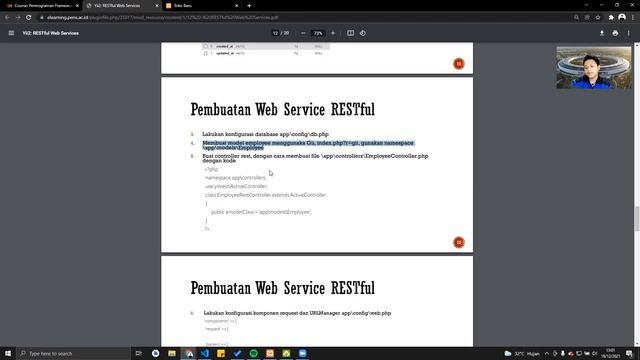Click the address bar search zoom icon
This screenshot has width=640, height=360.
click(x=576, y=18)
